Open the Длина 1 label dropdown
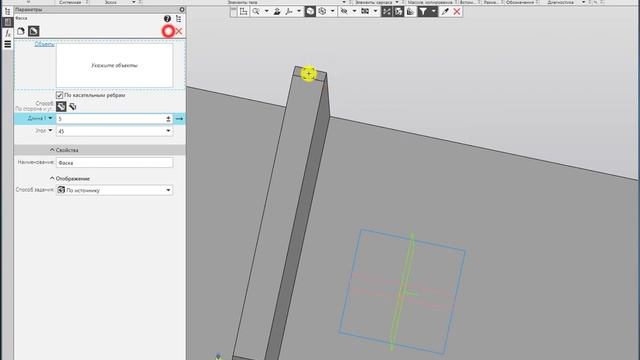Viewport: 640px width, 360px height. pyautogui.click(x=50, y=118)
